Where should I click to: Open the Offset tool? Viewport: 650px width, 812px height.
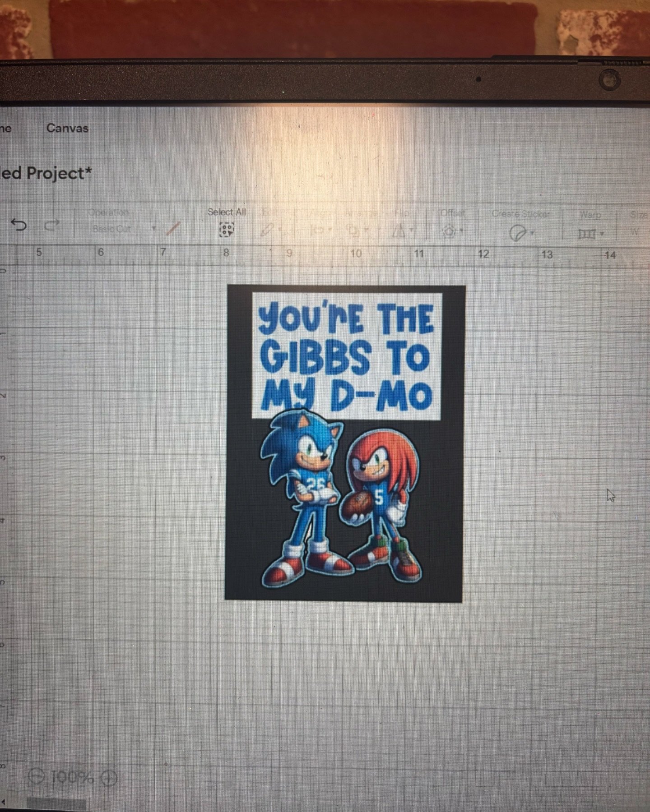pyautogui.click(x=452, y=232)
